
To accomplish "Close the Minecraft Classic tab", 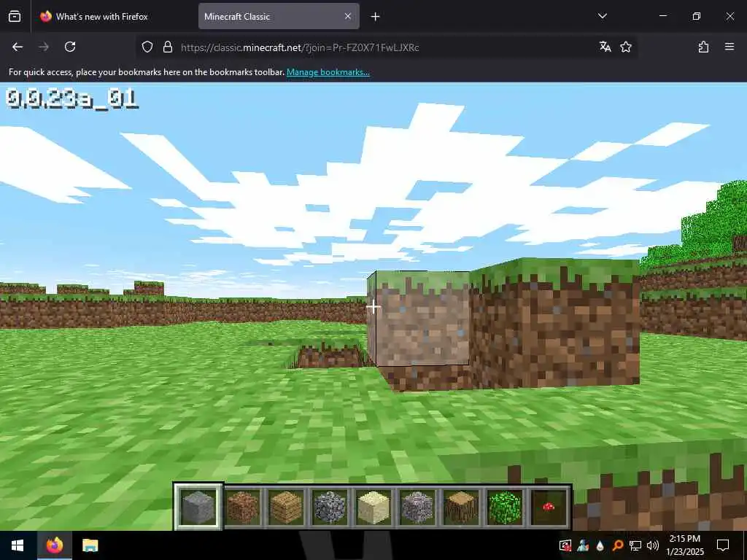I will (x=348, y=16).
